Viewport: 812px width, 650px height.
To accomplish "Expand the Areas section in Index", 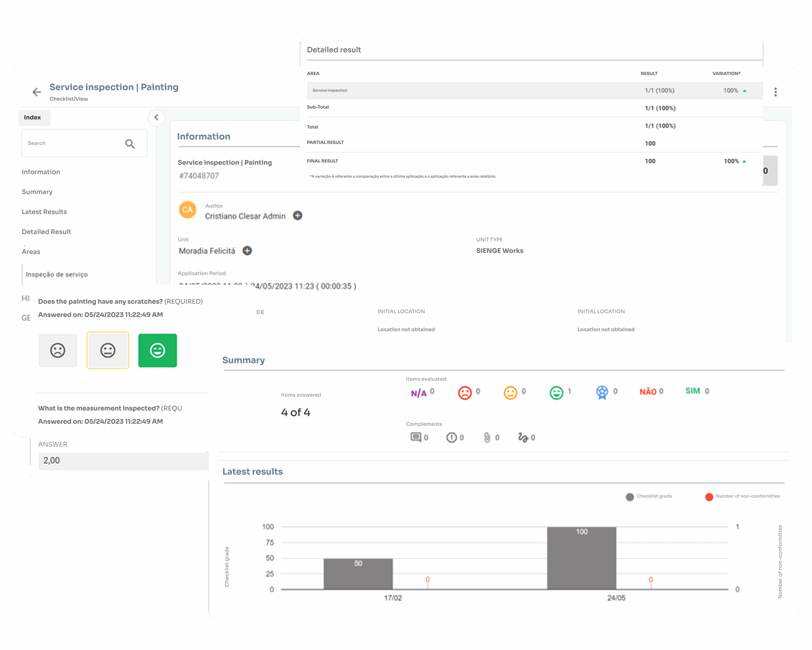I will (31, 252).
